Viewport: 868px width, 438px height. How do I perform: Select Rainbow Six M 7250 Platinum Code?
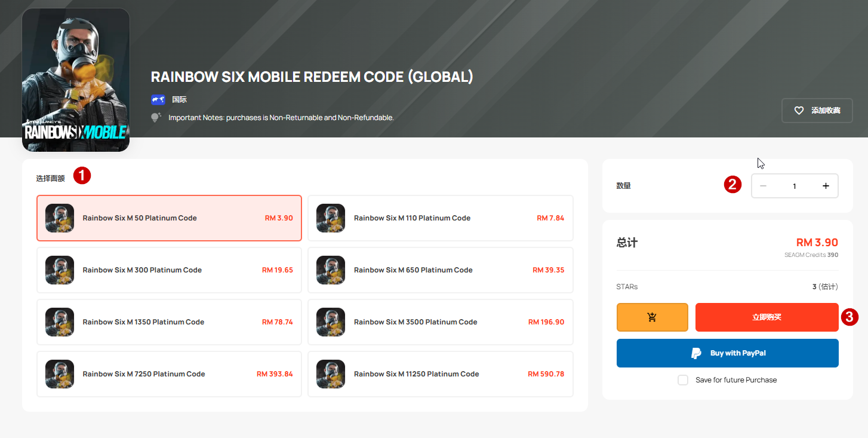[x=169, y=374]
